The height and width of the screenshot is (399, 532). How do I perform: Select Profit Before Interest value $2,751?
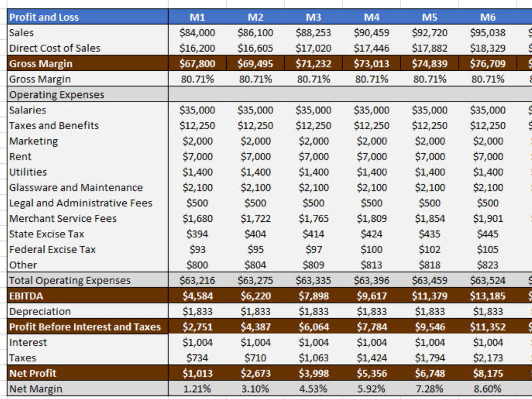(x=197, y=327)
